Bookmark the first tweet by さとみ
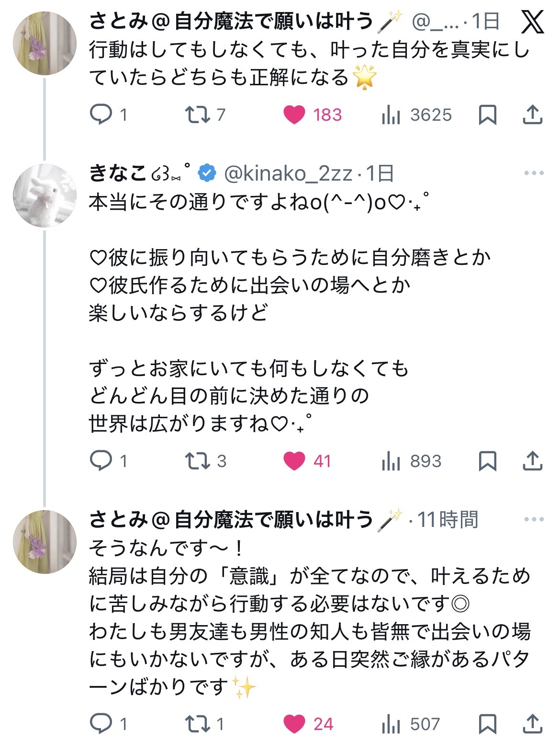The width and height of the screenshot is (560, 753). click(x=487, y=114)
